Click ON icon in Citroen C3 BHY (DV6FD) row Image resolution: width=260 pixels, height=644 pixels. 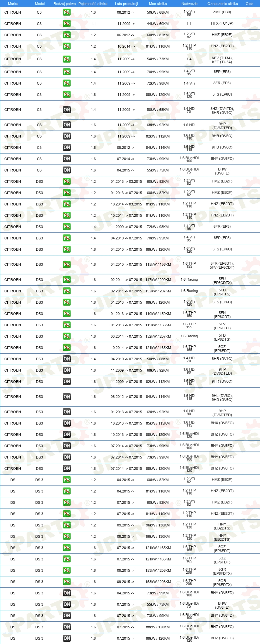67,159
